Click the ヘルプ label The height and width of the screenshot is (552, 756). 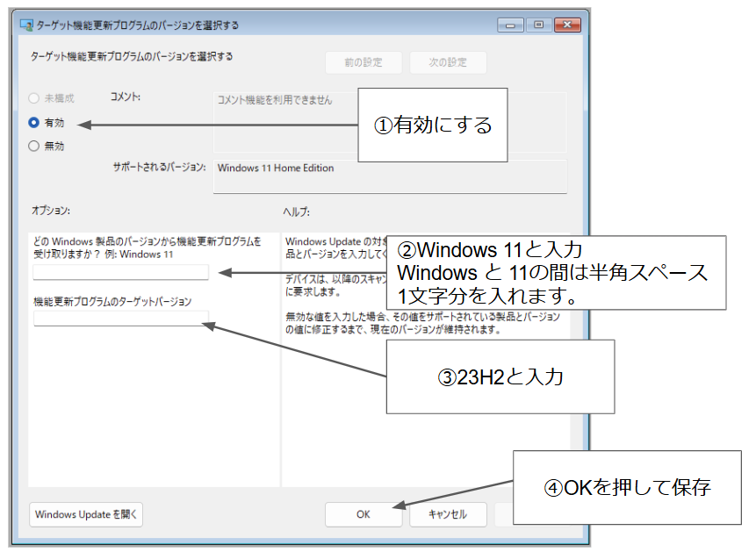click(296, 211)
